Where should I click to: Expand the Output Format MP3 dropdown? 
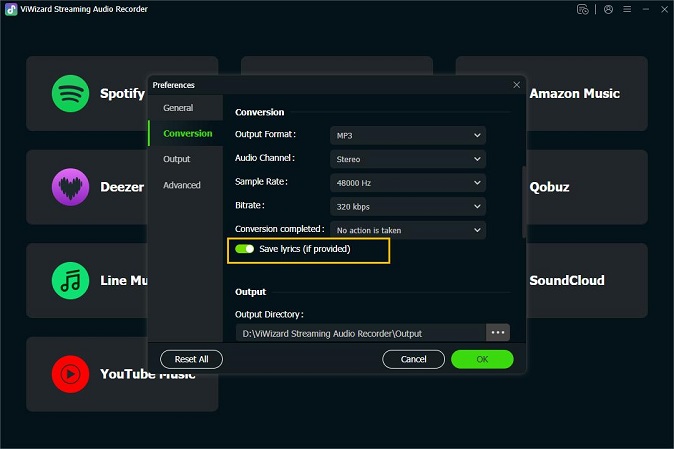pos(408,135)
